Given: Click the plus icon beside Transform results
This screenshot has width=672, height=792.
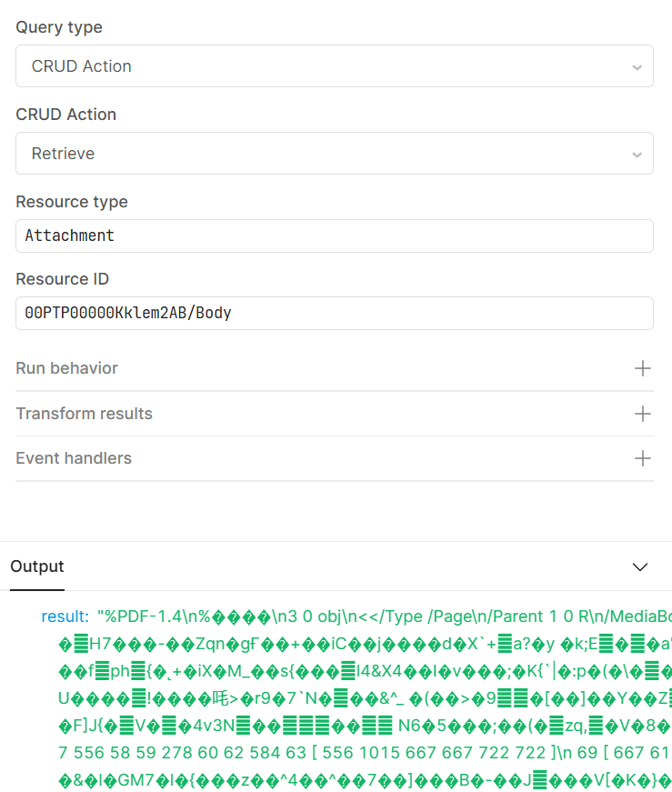Looking at the screenshot, I should point(643,414).
